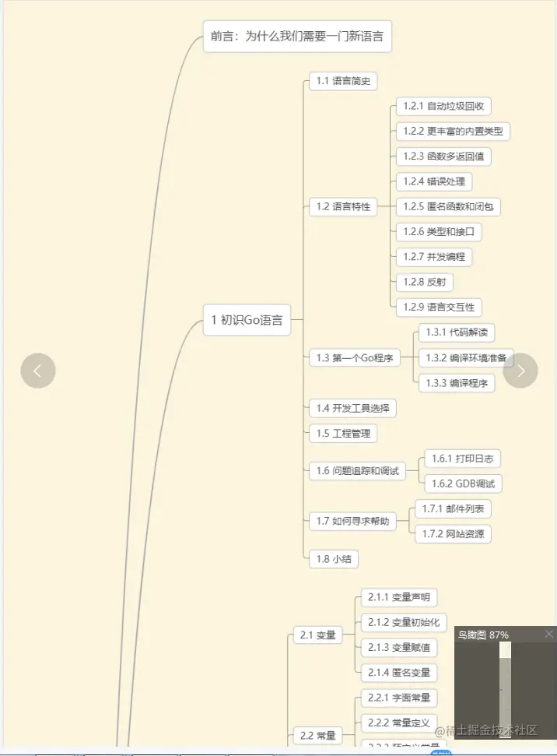Select the 前言:为什么我们需要一门新语言 node
The width and height of the screenshot is (557, 756).
click(x=297, y=36)
